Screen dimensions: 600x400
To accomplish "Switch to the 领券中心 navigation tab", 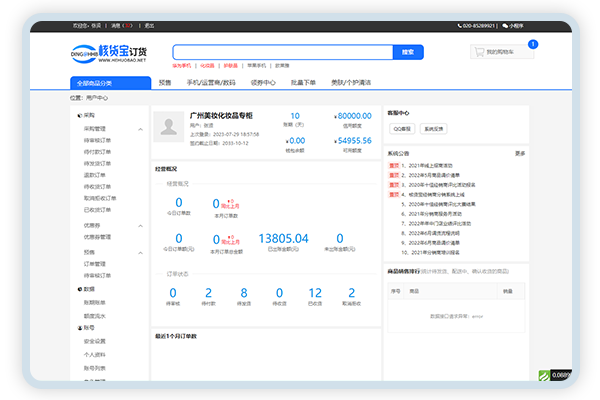I will (x=263, y=82).
